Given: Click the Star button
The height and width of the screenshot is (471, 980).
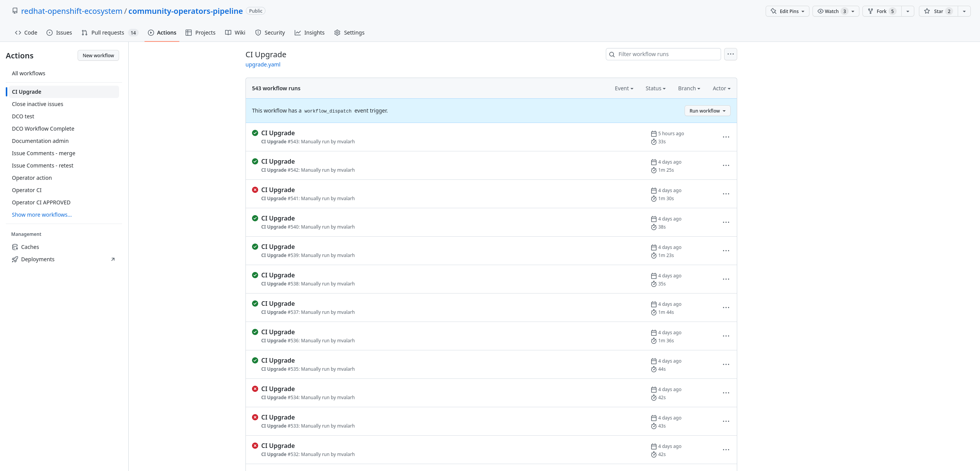Looking at the screenshot, I should (x=938, y=11).
